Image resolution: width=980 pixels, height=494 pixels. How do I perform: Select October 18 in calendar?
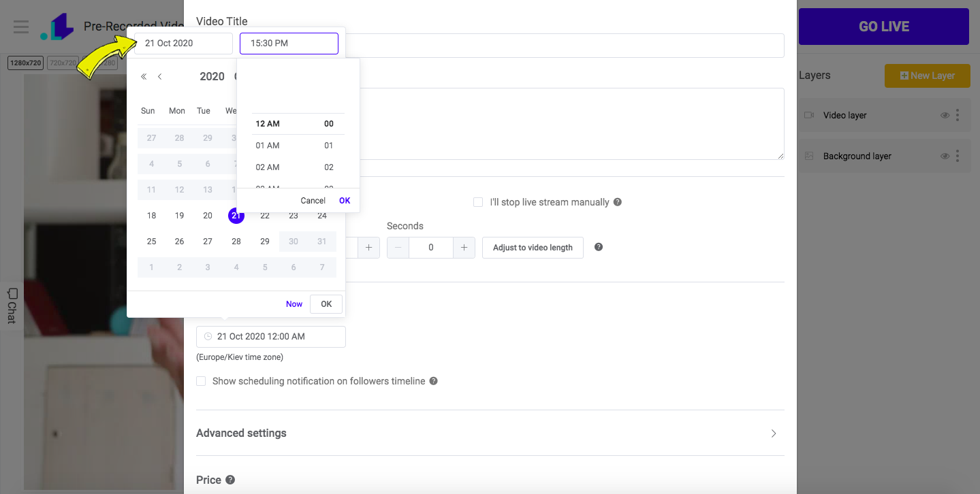click(151, 216)
